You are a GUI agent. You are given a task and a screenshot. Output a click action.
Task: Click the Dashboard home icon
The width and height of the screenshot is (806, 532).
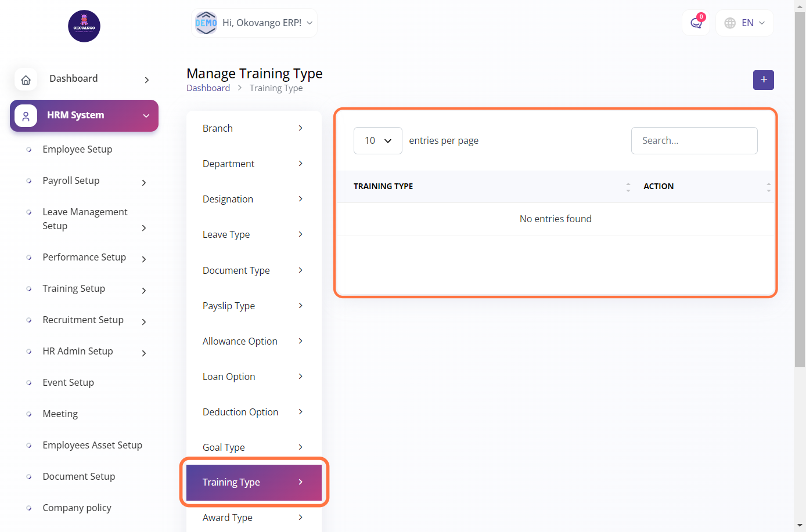click(26, 79)
